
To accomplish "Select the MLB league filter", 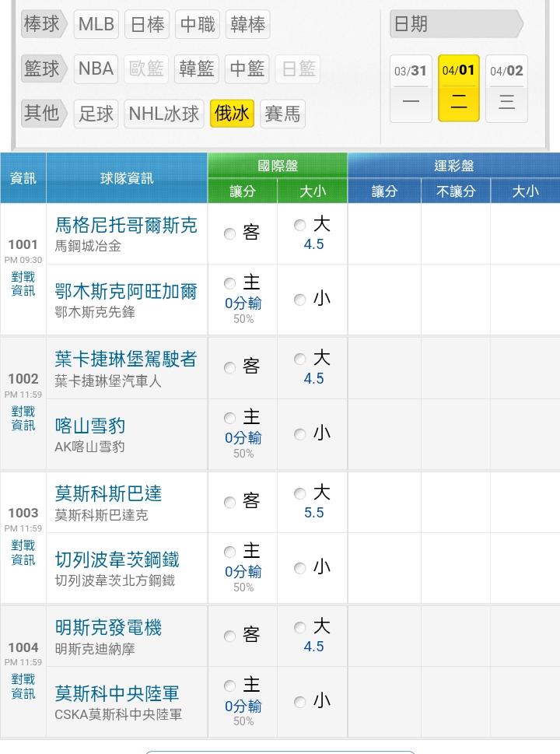I will click(x=96, y=24).
